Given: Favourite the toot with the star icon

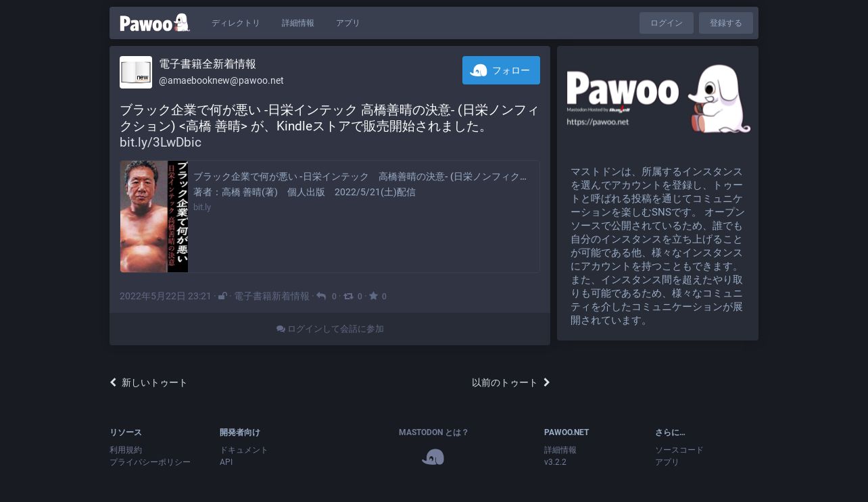Looking at the screenshot, I should coord(373,296).
